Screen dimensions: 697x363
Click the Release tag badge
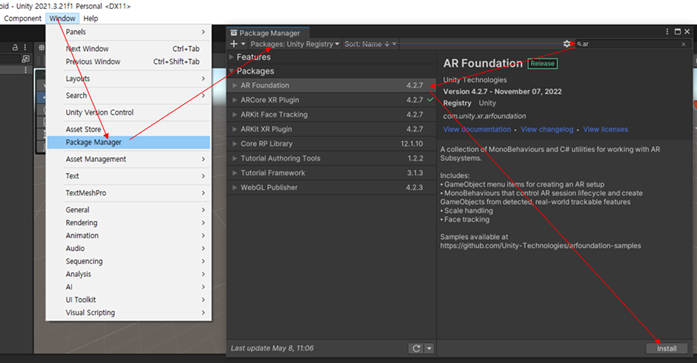coord(542,64)
